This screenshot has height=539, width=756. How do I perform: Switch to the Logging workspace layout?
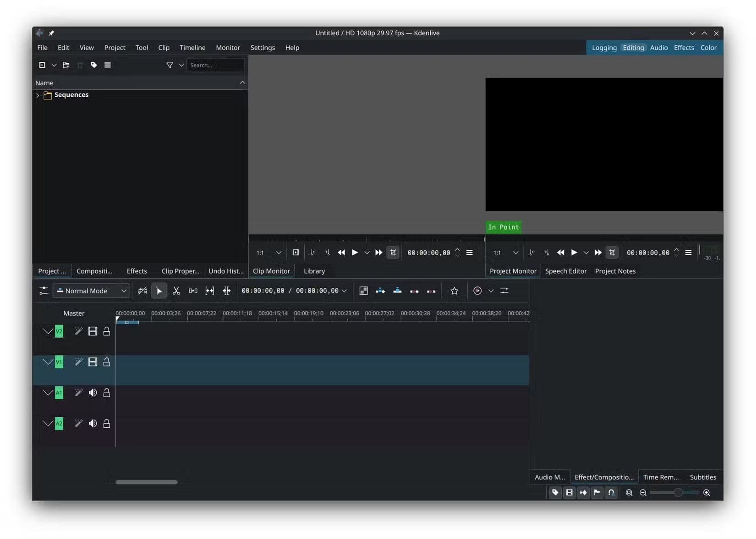click(604, 48)
